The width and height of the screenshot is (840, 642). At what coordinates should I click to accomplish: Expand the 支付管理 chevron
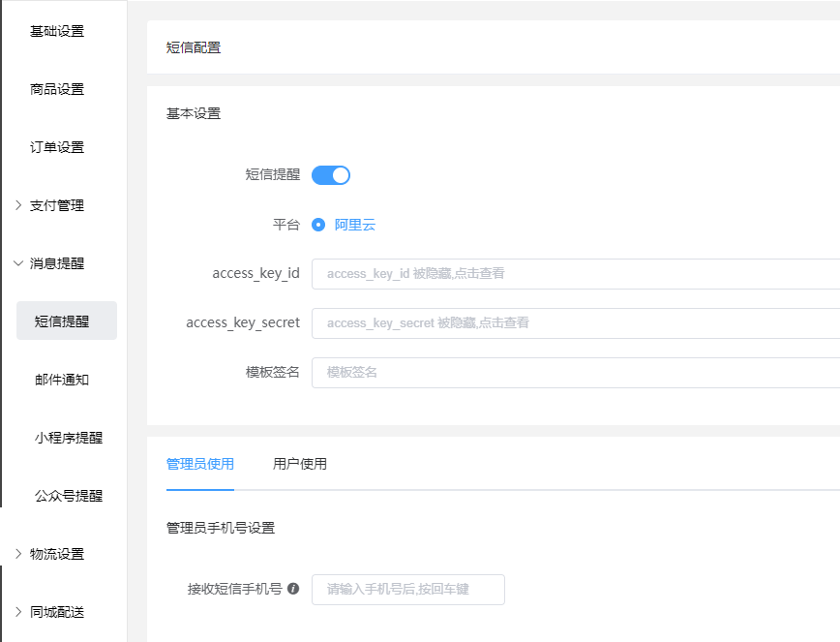(18, 205)
